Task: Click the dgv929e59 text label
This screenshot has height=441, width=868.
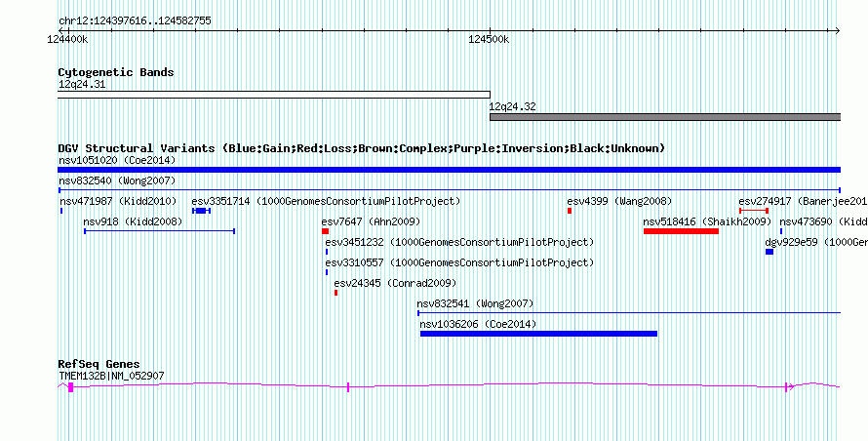Action: (816, 242)
